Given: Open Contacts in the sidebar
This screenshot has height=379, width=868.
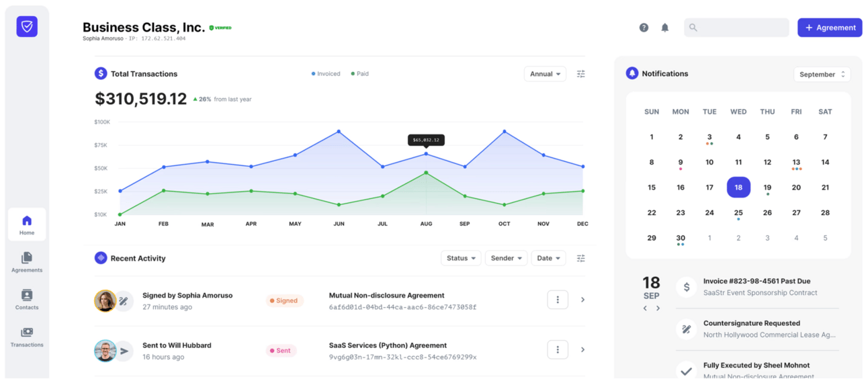Looking at the screenshot, I should pos(27,300).
